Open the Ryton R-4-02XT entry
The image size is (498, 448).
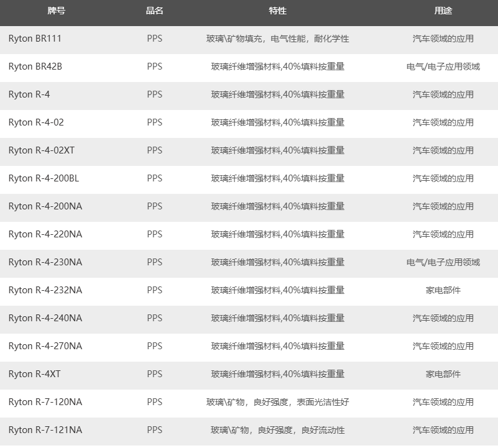pyautogui.click(x=41, y=150)
